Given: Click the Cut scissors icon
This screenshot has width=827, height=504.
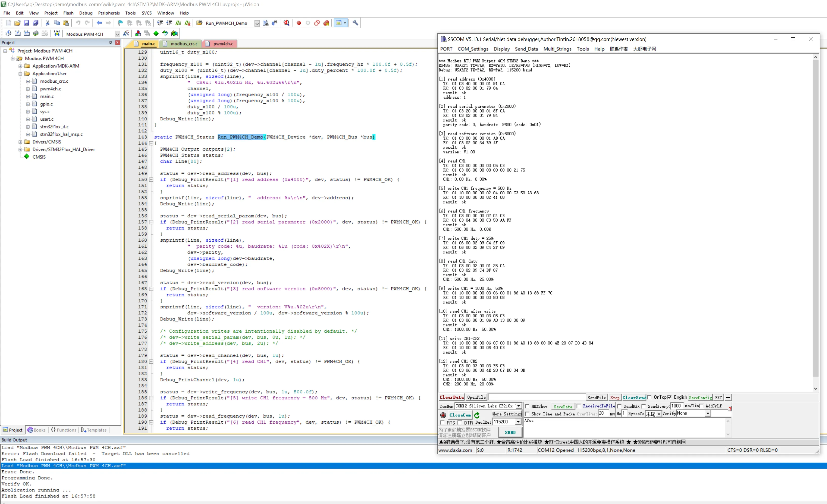Looking at the screenshot, I should coord(48,23).
